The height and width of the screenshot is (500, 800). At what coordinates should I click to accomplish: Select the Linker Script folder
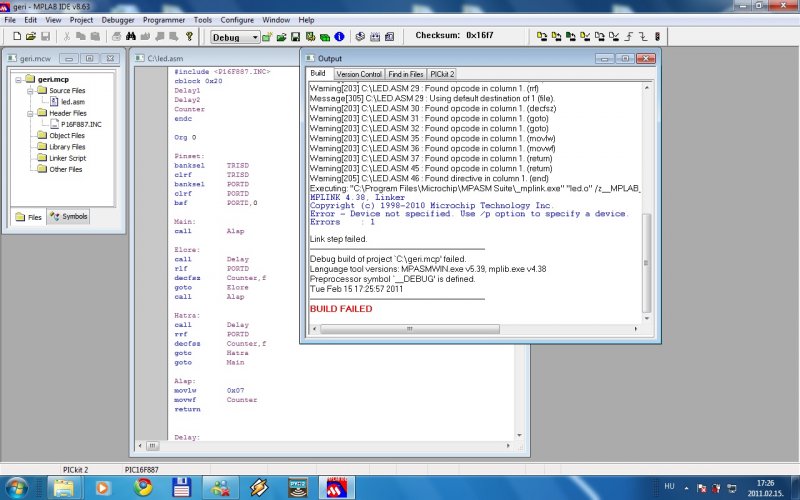point(62,158)
